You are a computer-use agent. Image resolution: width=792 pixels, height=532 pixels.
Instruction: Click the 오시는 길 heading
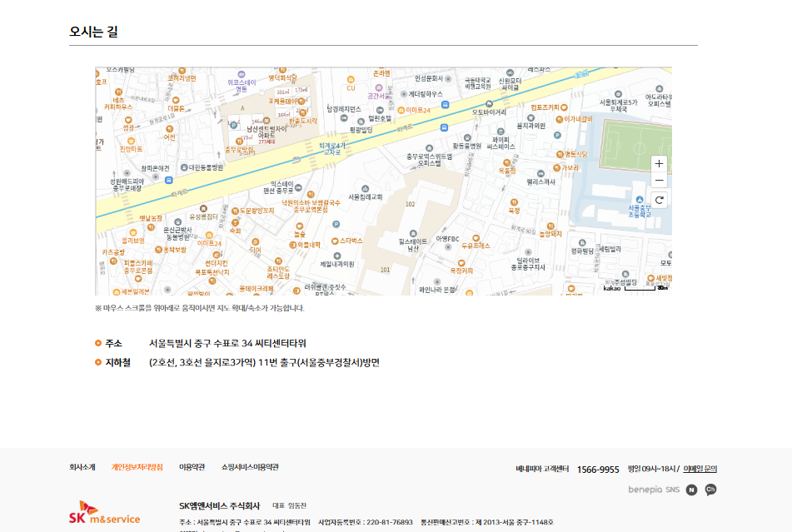click(x=93, y=32)
